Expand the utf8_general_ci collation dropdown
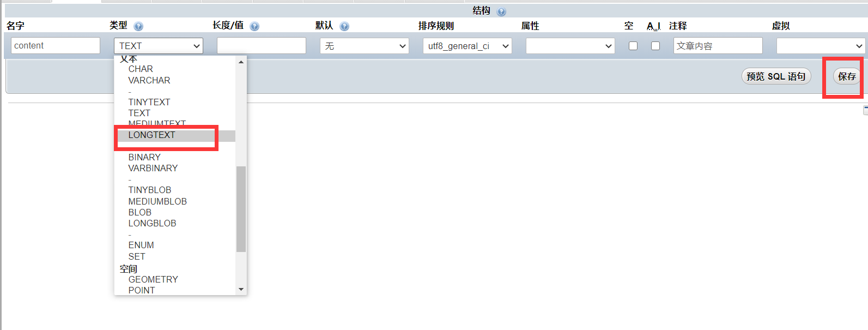This screenshot has height=330, width=868. pos(467,46)
